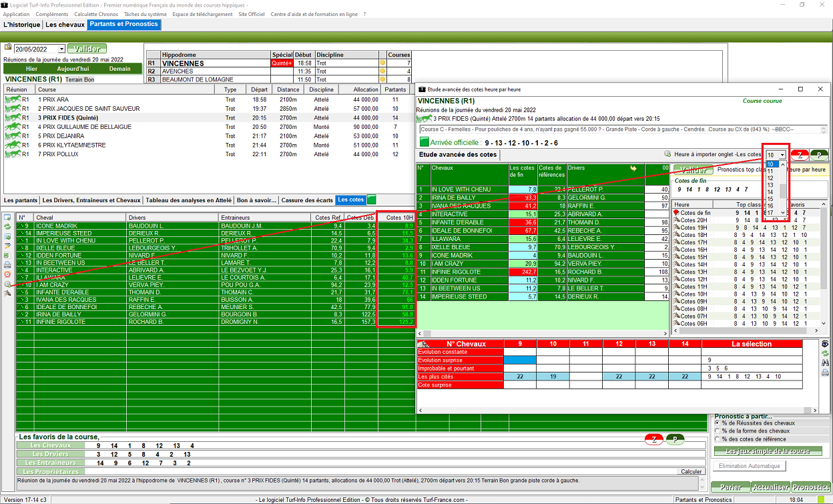Viewport: 833px width, 504px height.
Task: Print the starters list with printer icon
Action: pyautogui.click(x=7, y=265)
